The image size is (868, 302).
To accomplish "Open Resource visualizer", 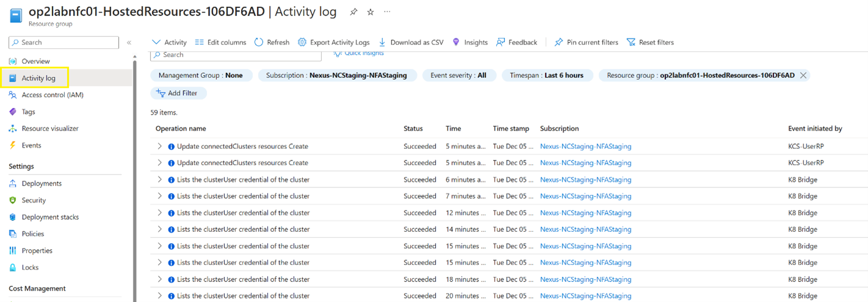I will (49, 129).
